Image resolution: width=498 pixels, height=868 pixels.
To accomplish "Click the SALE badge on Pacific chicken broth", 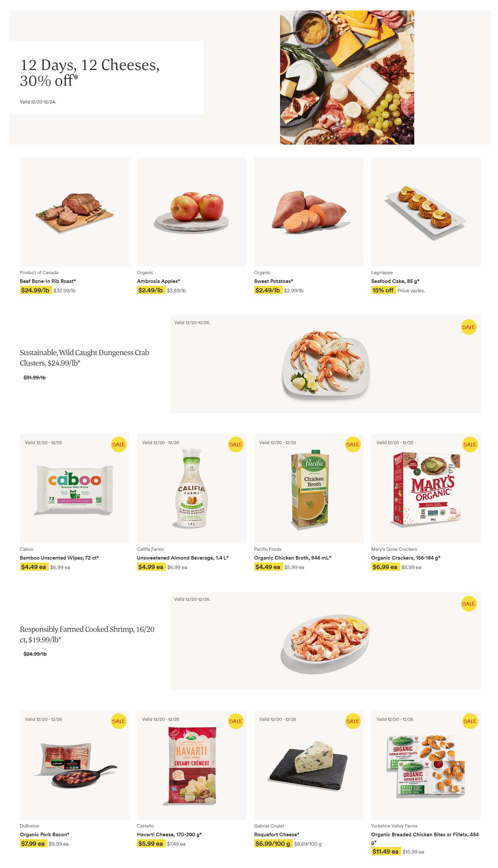I will (x=353, y=444).
